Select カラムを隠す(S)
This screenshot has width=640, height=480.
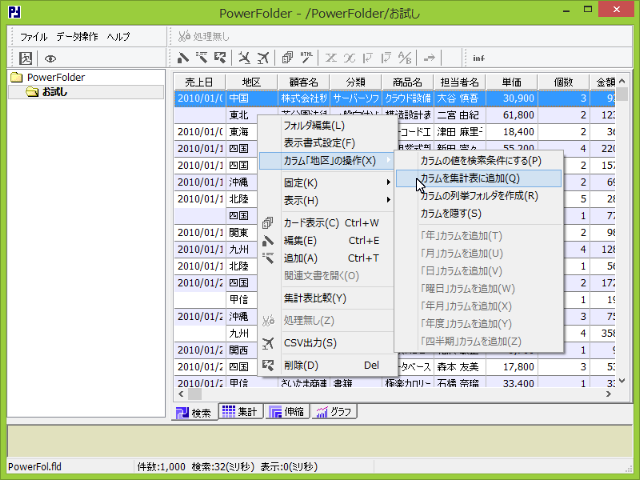coord(479,213)
